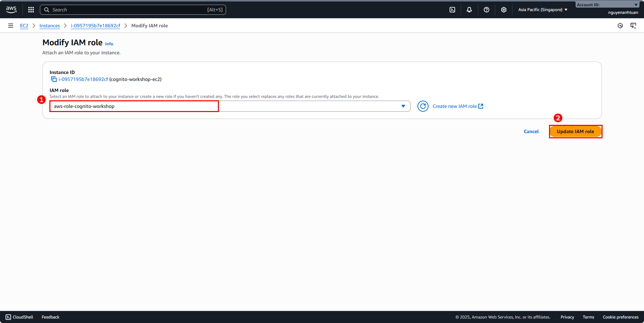The width and height of the screenshot is (644, 323).
Task: Open the Asia Pacific (Singapore) region selector
Action: click(542, 10)
